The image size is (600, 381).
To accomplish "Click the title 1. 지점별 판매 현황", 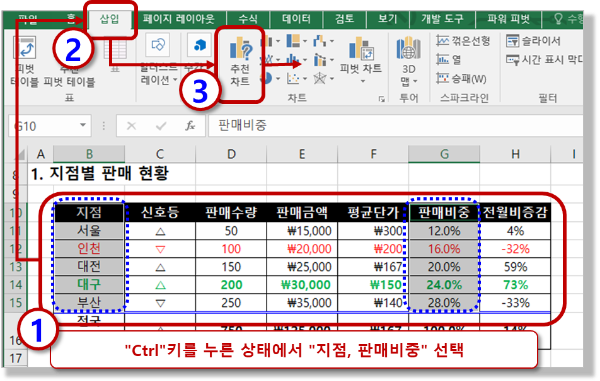I will pyautogui.click(x=99, y=174).
